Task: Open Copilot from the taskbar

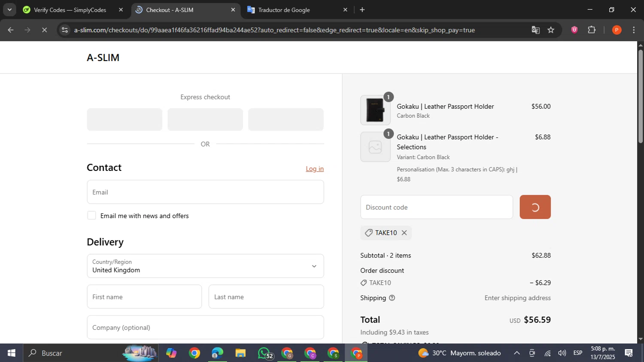Action: pos(171,353)
